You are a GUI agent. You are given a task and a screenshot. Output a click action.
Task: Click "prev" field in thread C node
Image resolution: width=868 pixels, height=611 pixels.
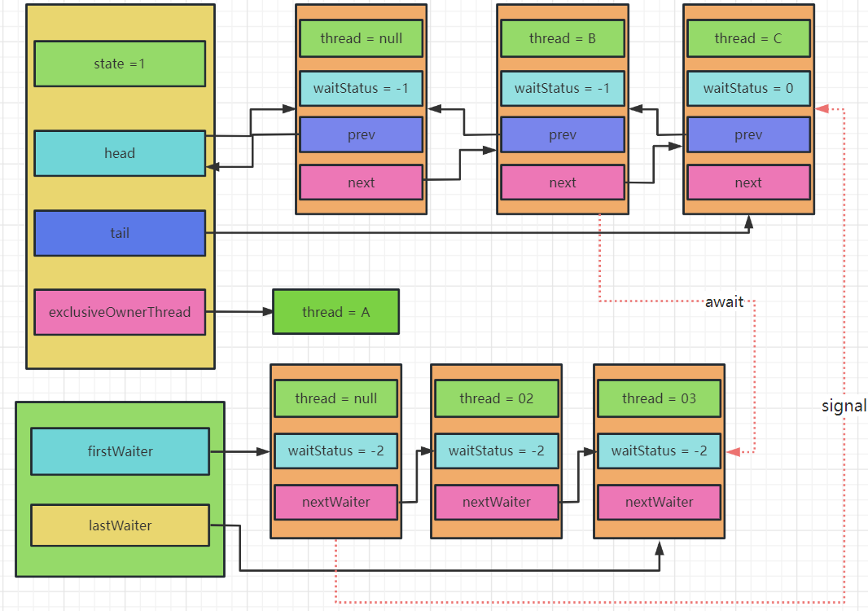(x=747, y=135)
